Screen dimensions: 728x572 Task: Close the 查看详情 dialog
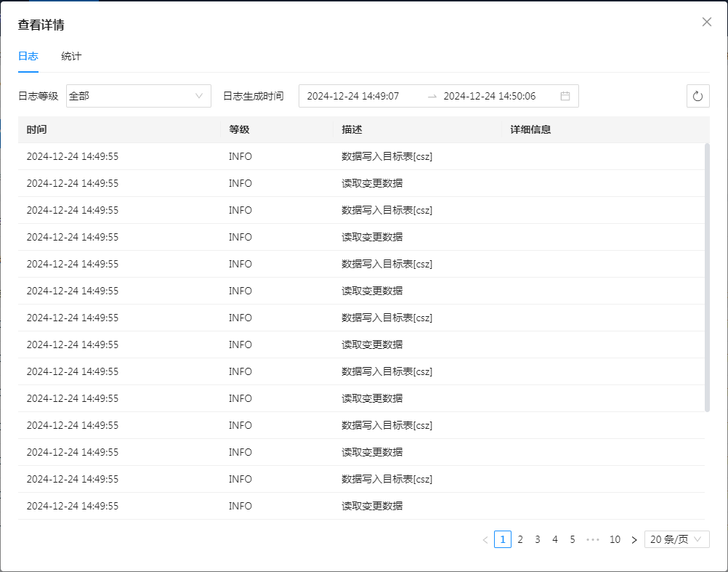coord(706,22)
